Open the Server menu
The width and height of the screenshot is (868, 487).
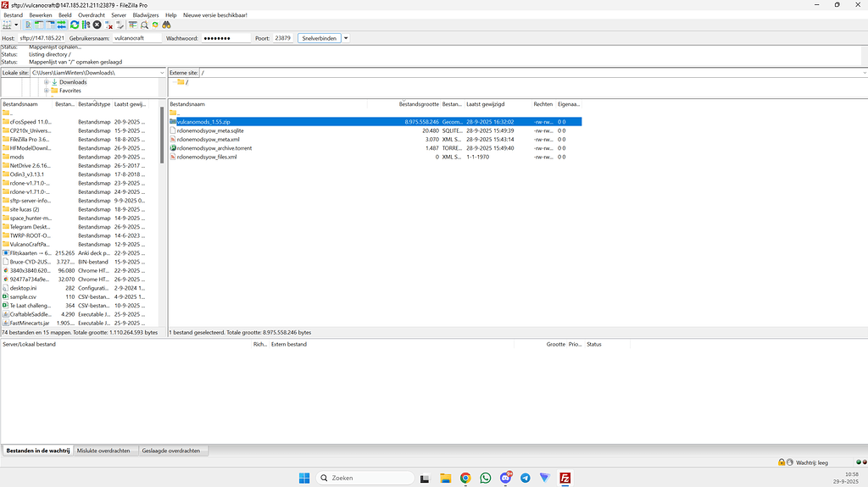click(x=119, y=15)
